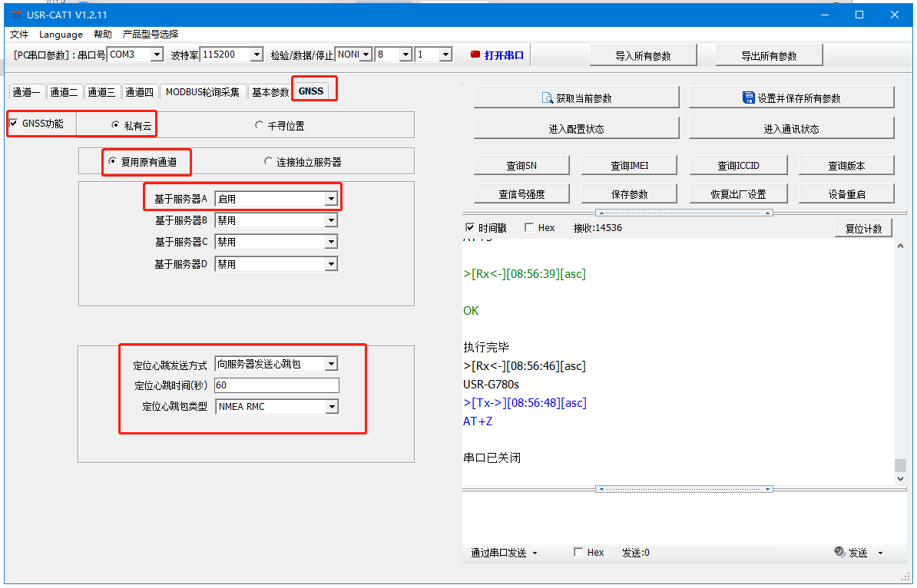Open the 波特率 115200 dropdown
This screenshot has width=917, height=588.
click(x=257, y=55)
